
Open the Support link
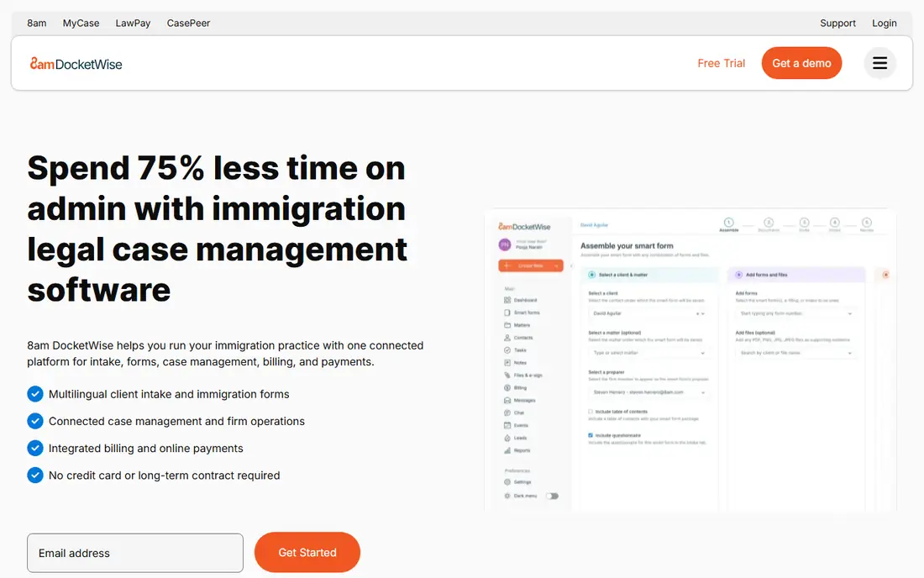(x=837, y=23)
